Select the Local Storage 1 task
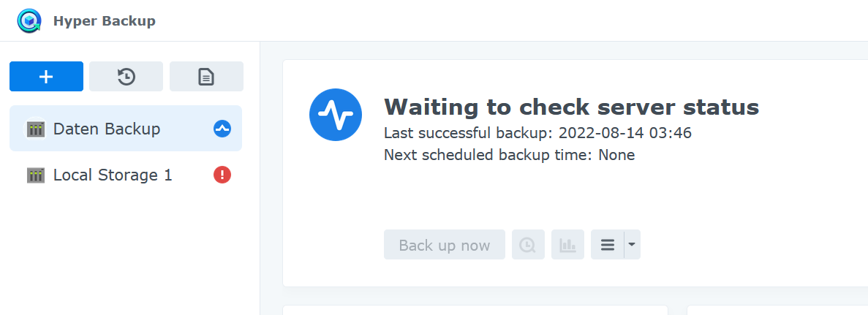Viewport: 868px width, 315px height. point(113,175)
